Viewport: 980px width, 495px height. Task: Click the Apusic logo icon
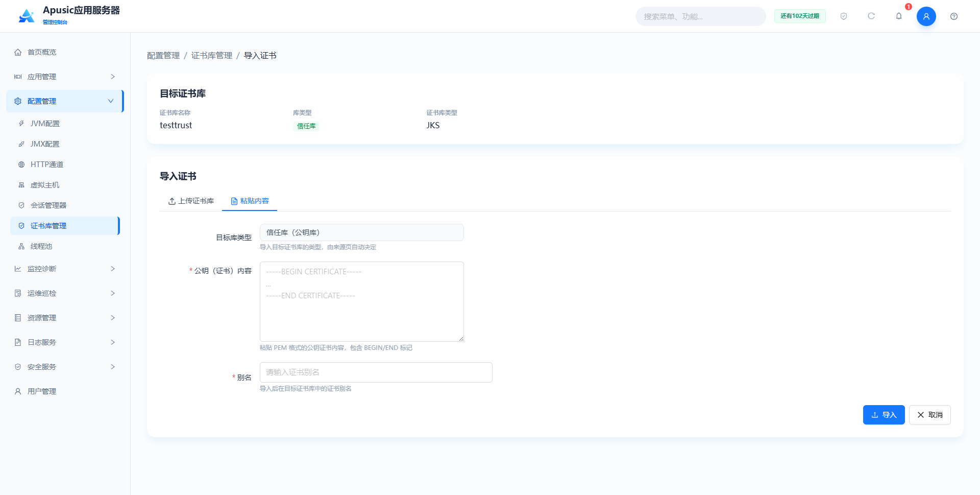click(27, 16)
